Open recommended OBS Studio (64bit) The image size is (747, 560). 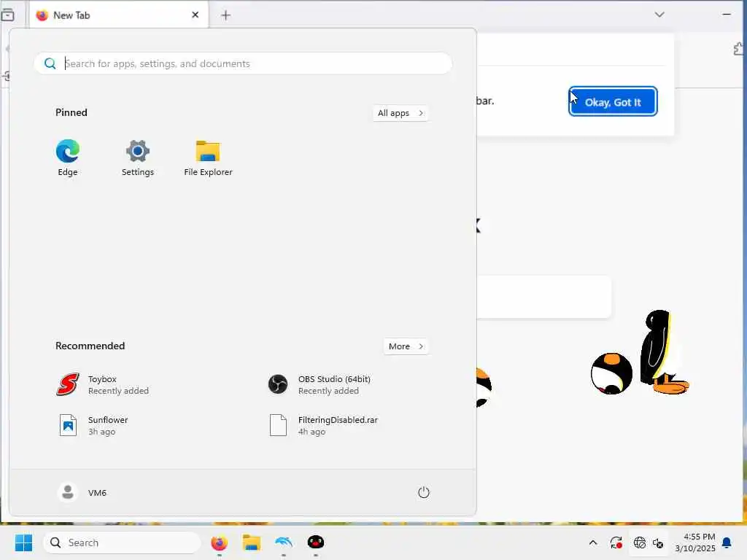pyautogui.click(x=320, y=384)
